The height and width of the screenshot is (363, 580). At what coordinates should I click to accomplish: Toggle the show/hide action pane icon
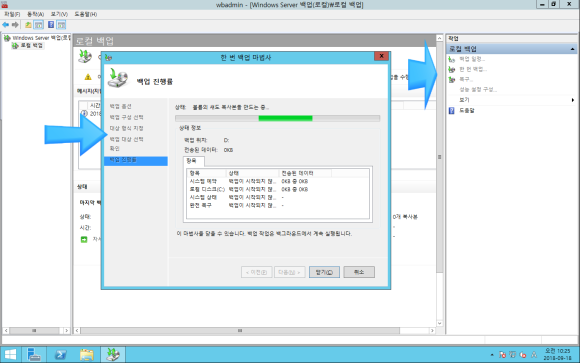pyautogui.click(x=61, y=25)
